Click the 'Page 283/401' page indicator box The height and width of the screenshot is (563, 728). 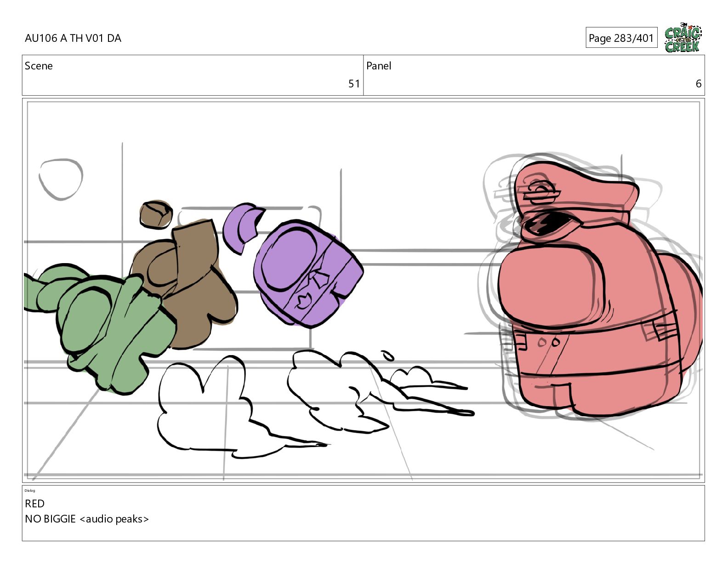[x=621, y=38]
